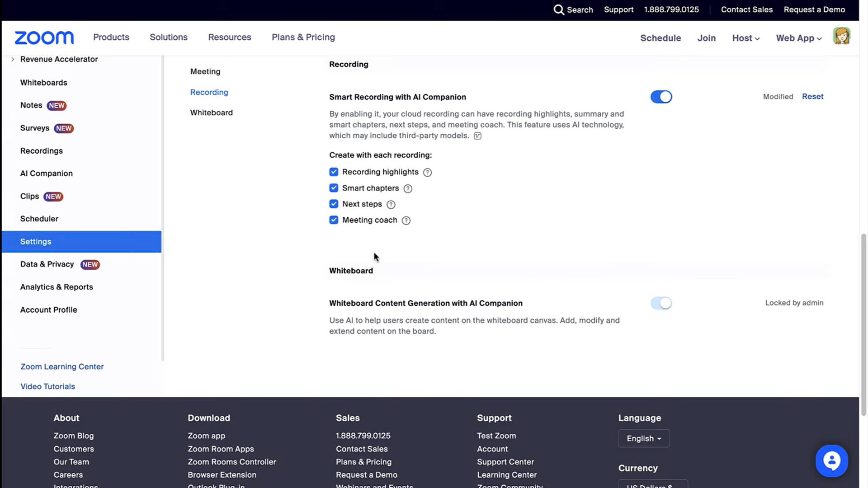Open the profile avatar menu
The image size is (868, 488).
coord(841,36)
